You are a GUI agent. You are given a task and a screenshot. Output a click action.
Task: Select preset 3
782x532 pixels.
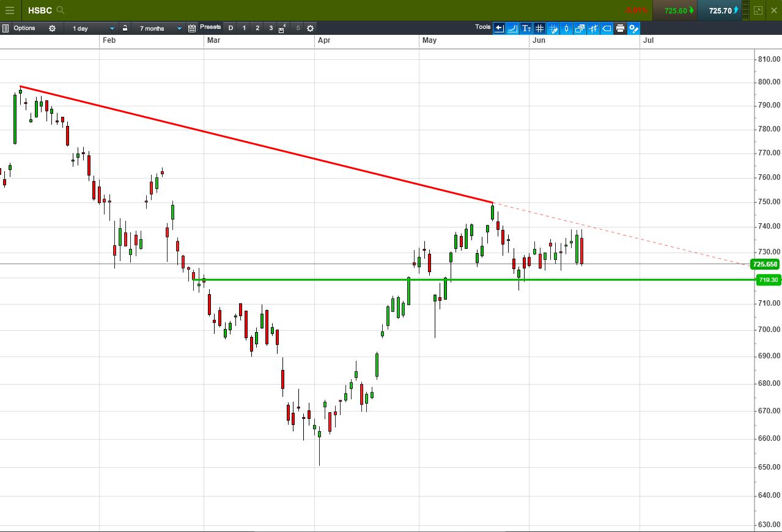(x=271, y=28)
